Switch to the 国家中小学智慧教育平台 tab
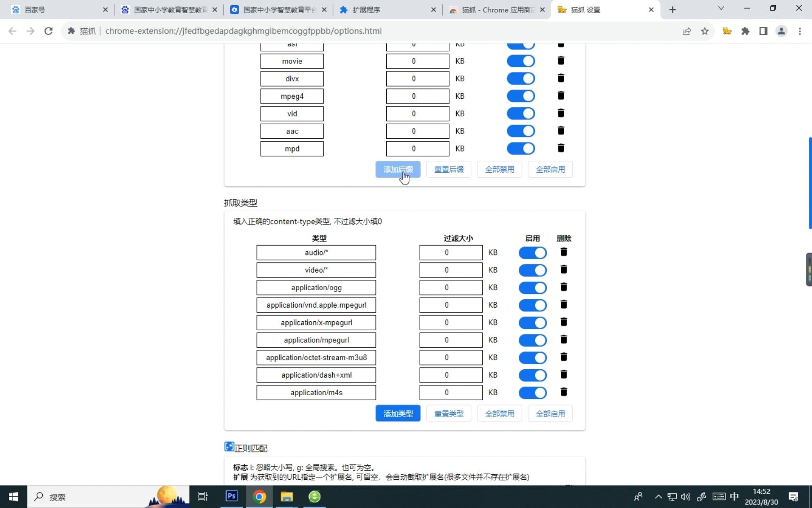This screenshot has height=508, width=812. coord(278,9)
